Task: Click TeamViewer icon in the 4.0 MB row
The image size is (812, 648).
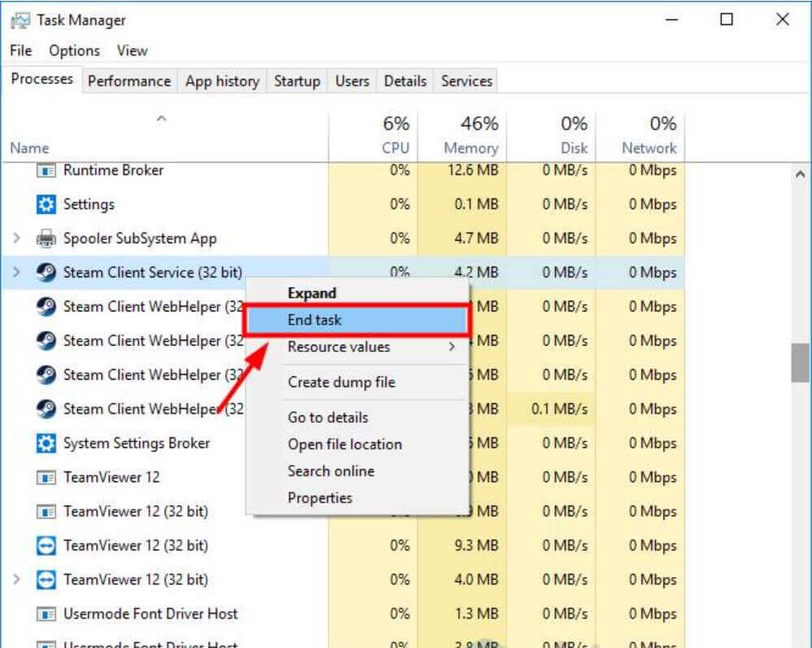Action: point(46,580)
